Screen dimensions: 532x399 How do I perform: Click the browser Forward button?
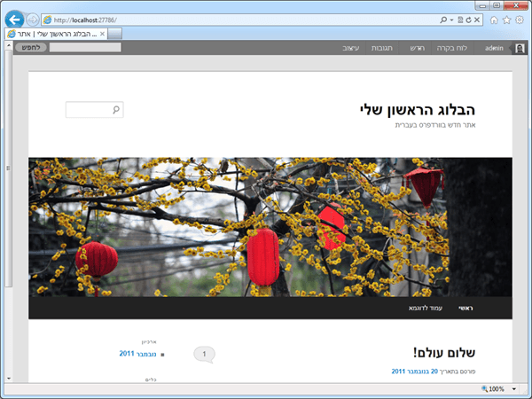click(33, 20)
